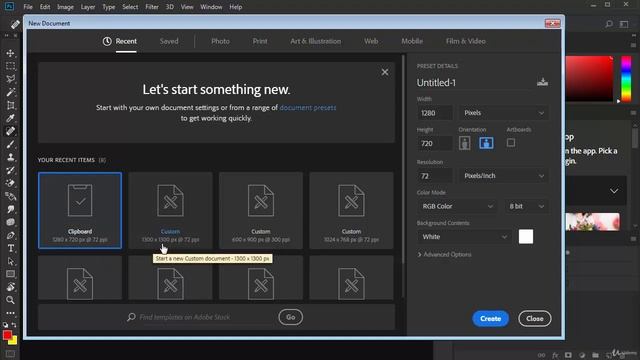640x360 pixels.
Task: Select the Lasso tool
Action: click(10, 79)
